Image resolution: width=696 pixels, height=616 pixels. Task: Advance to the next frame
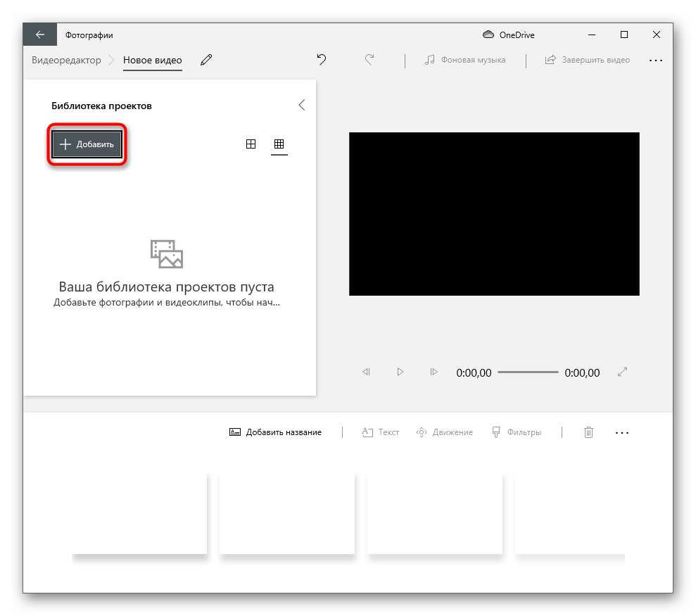pyautogui.click(x=434, y=372)
